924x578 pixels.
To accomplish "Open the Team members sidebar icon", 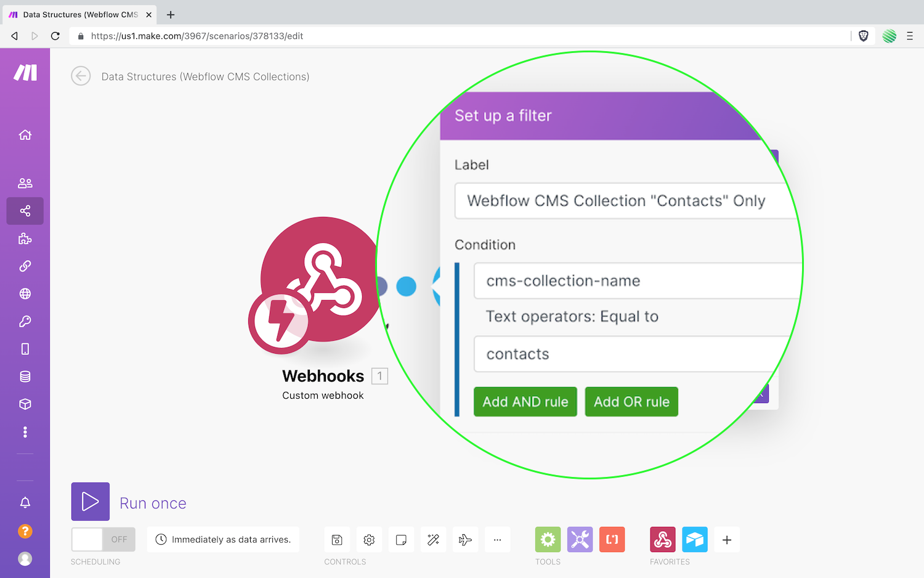I will 25,183.
